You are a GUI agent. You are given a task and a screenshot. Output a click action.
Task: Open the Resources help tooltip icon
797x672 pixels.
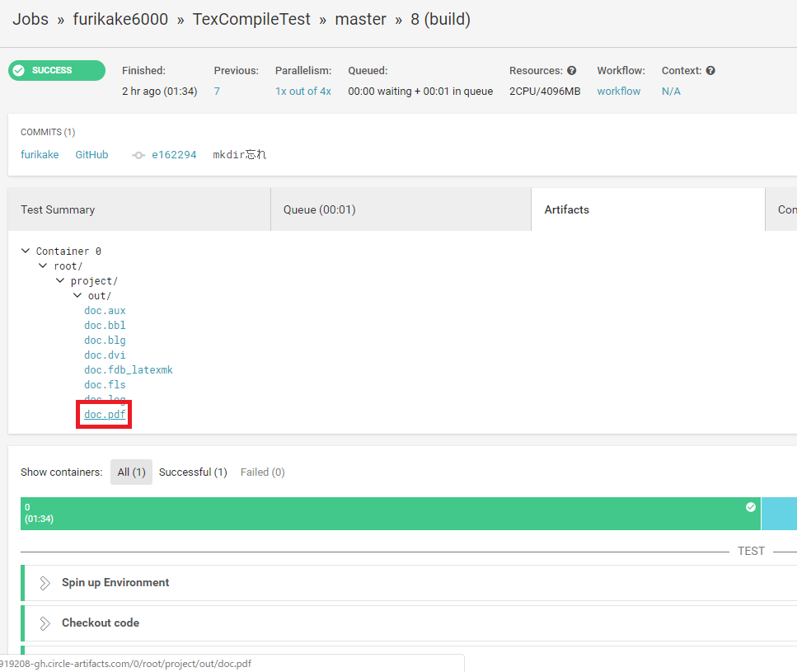pos(571,70)
